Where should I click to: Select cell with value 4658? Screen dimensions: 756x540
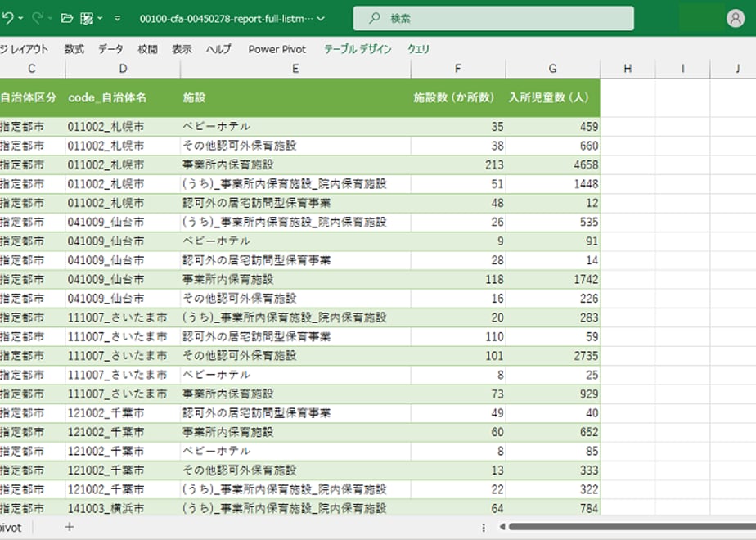point(552,164)
